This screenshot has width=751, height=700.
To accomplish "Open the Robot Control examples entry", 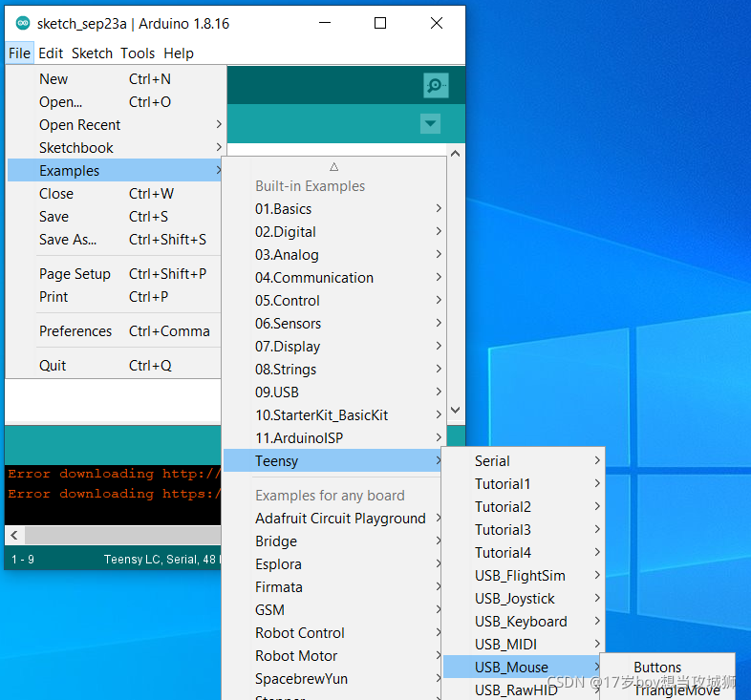I will pos(333,633).
